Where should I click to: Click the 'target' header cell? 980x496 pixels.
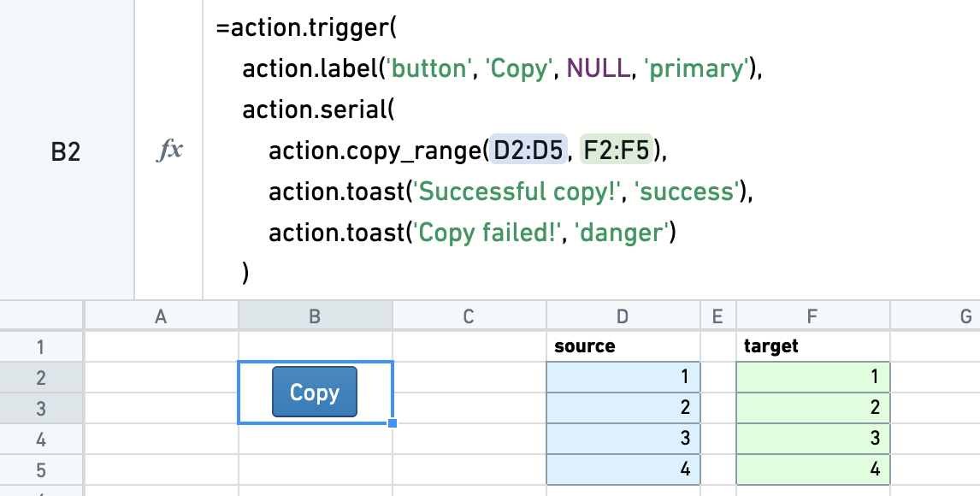coord(812,346)
